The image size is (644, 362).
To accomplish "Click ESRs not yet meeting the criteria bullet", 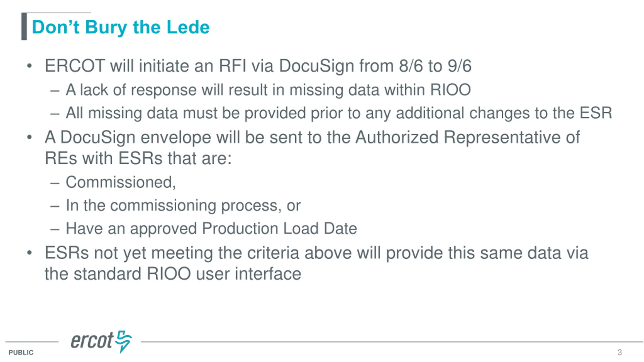I will 316,253.
